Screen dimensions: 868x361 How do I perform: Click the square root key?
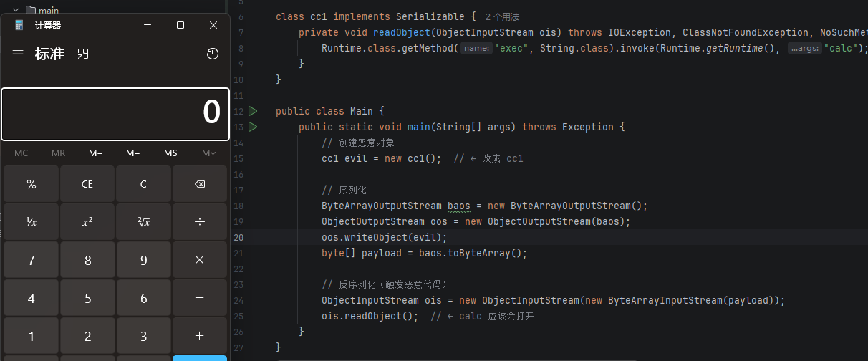pyautogui.click(x=143, y=222)
